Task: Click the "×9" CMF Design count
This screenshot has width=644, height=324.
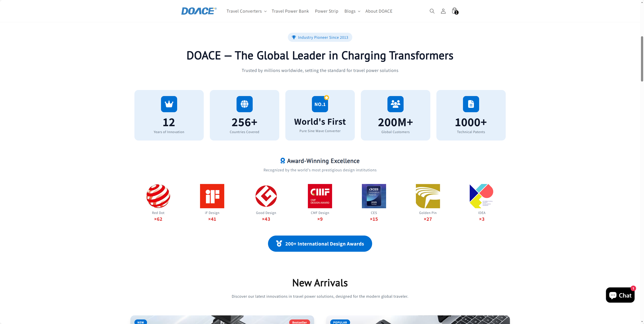Action: [x=320, y=219]
